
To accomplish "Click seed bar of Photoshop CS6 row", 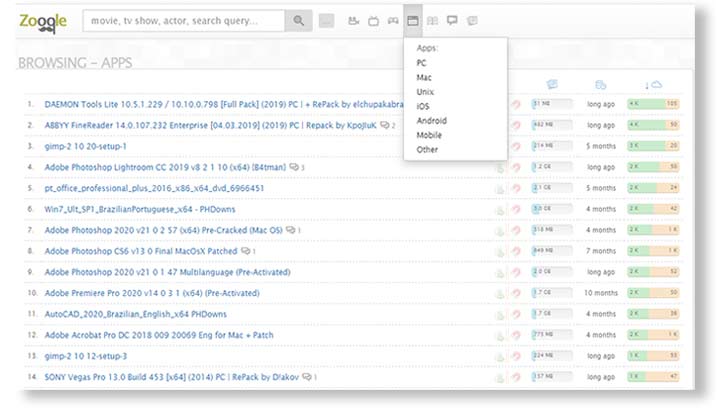I will click(x=653, y=251).
